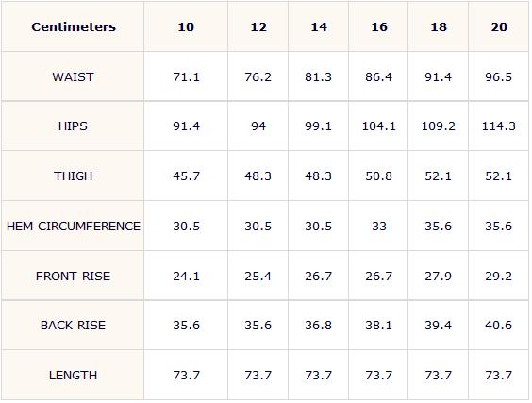Select the THIGH row label

(x=73, y=176)
